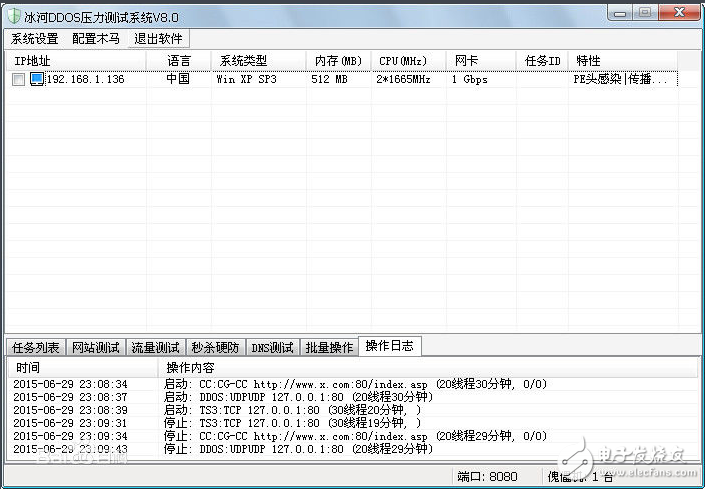Click the 退出软件 menu item
The width and height of the screenshot is (705, 489).
click(159, 39)
